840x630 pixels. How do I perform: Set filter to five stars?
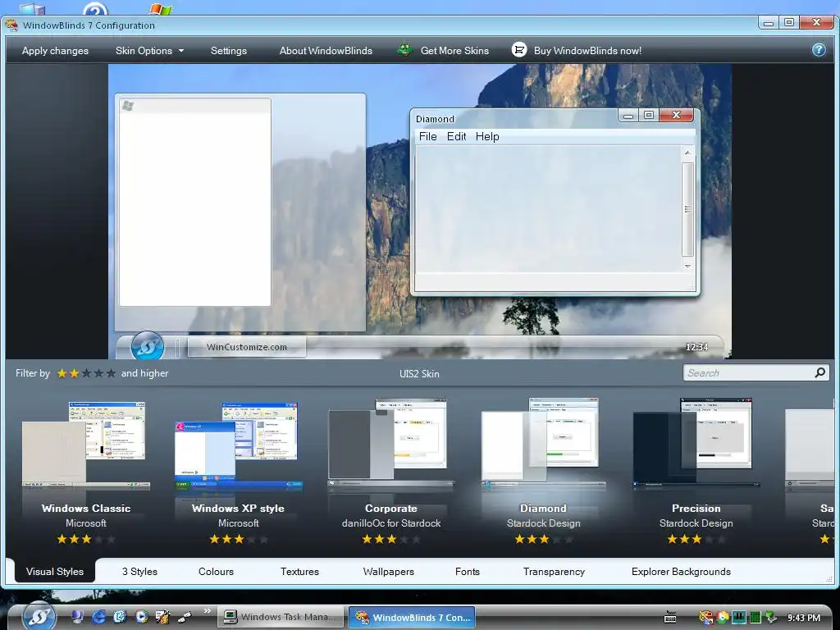111,373
